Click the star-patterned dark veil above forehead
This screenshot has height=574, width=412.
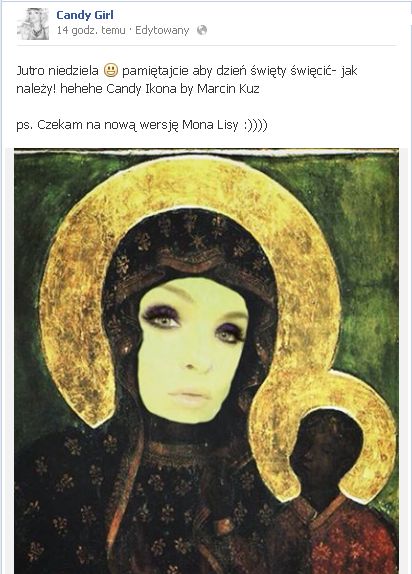[x=190, y=243]
